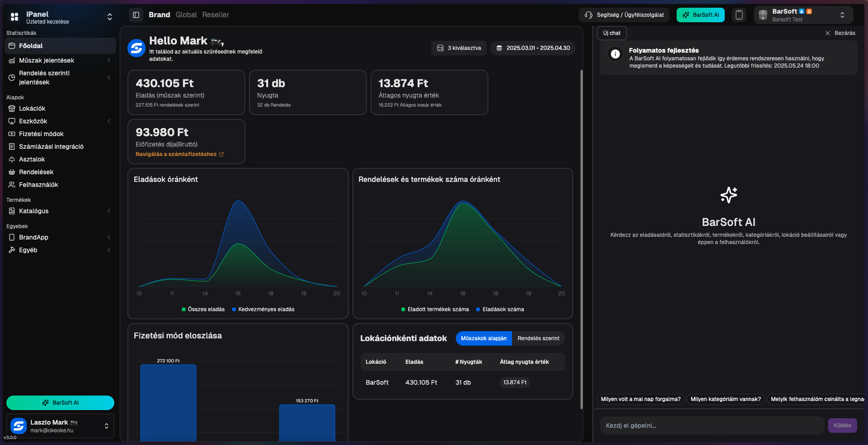The width and height of the screenshot is (868, 445).
Task: Switch to the Global tab
Action: [186, 15]
